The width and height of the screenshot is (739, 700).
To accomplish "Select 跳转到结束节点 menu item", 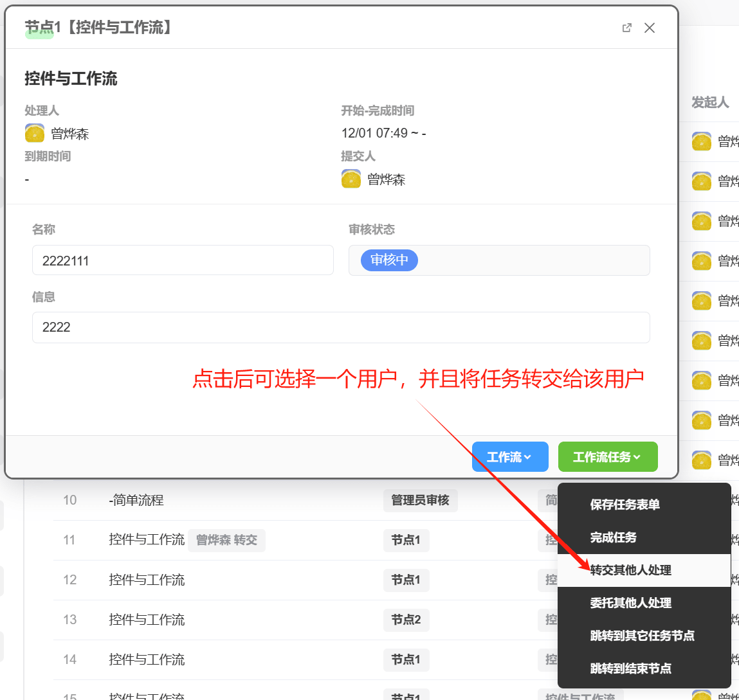I will point(630,669).
